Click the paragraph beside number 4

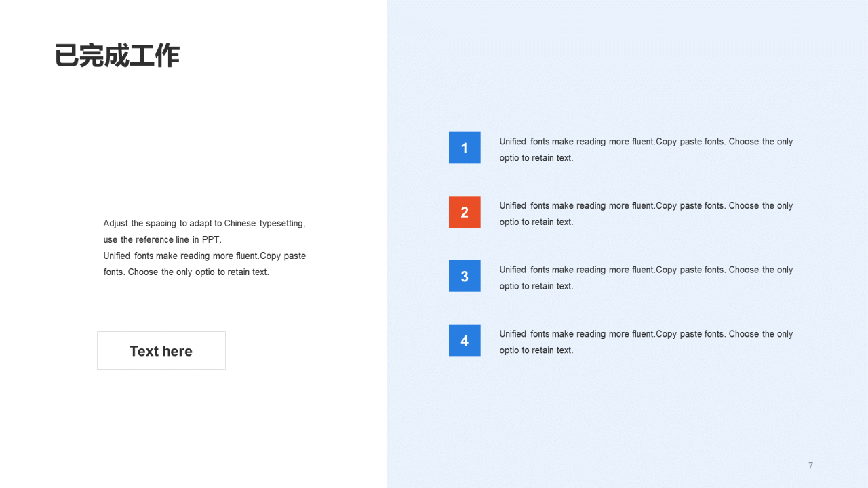coord(646,342)
